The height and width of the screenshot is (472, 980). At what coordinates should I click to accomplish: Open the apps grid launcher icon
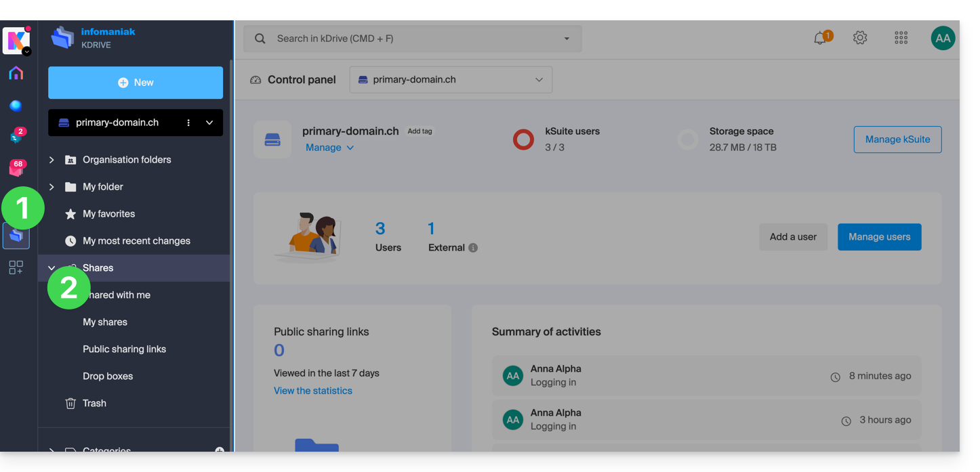901,39
